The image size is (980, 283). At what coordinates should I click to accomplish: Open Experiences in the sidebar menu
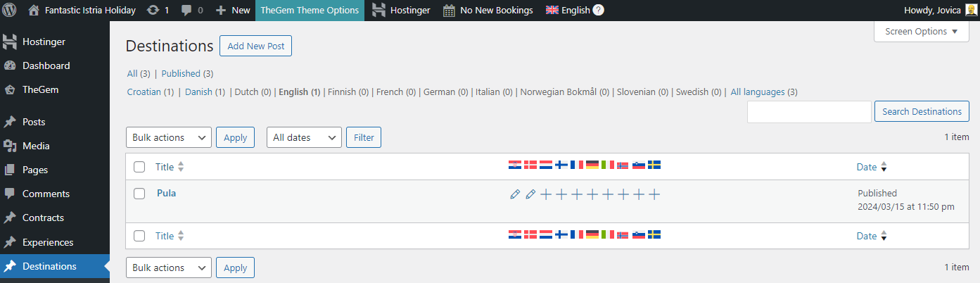click(48, 242)
